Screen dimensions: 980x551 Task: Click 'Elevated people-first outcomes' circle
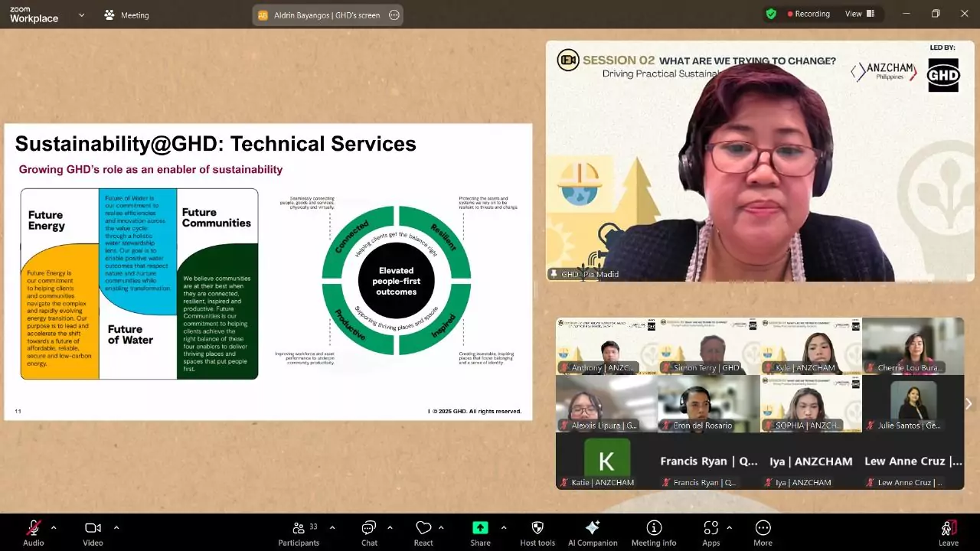coord(396,281)
